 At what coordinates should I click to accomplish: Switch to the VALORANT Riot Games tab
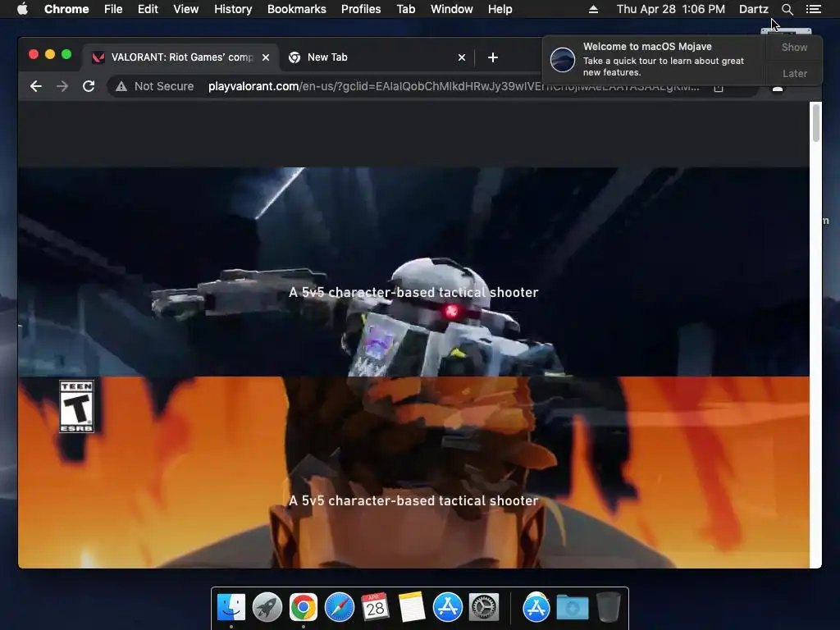tap(180, 57)
